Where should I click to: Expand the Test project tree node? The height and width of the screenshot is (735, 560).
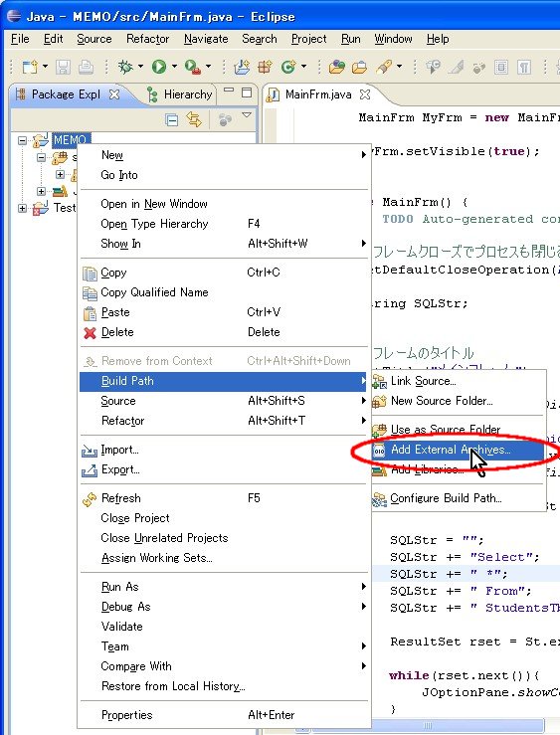[x=22, y=208]
